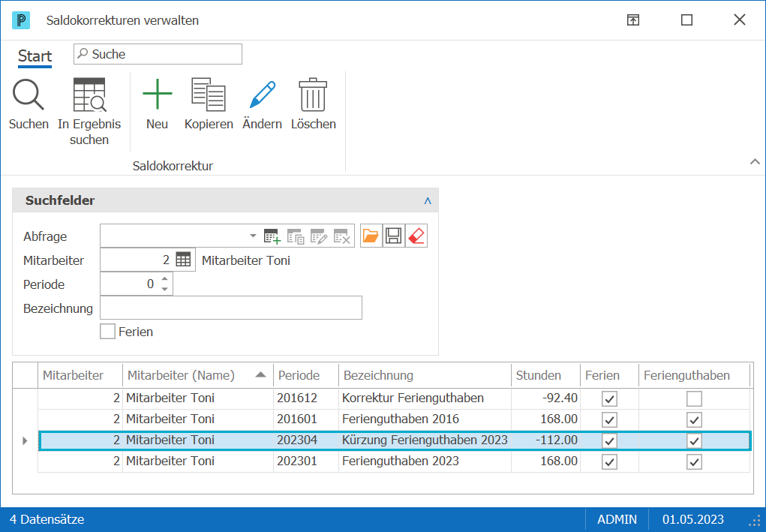Click the '4 Datensätze' status bar text
Viewport: 766px width, 532px height.
tap(47, 519)
